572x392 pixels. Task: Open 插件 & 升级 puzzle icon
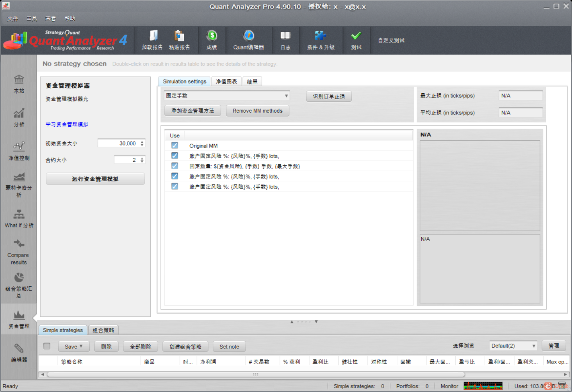[321, 40]
